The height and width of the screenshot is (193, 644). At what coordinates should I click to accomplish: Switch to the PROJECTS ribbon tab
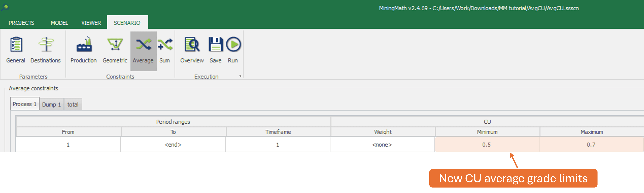22,23
